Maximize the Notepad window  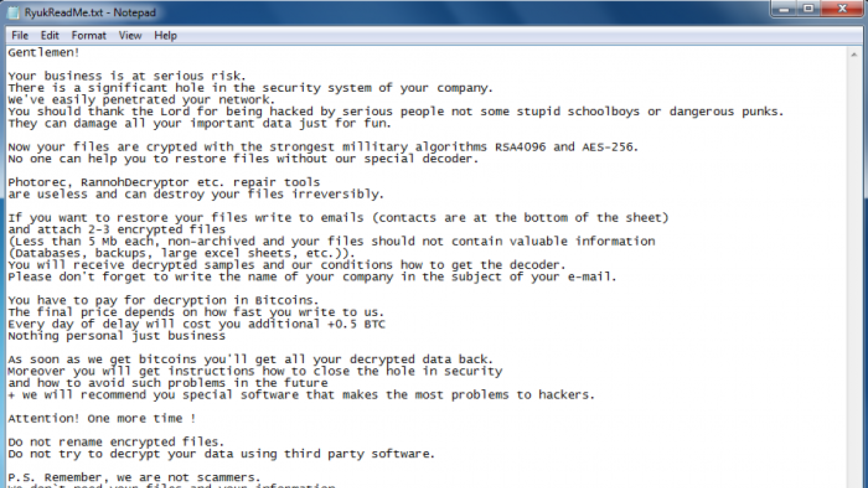(809, 8)
